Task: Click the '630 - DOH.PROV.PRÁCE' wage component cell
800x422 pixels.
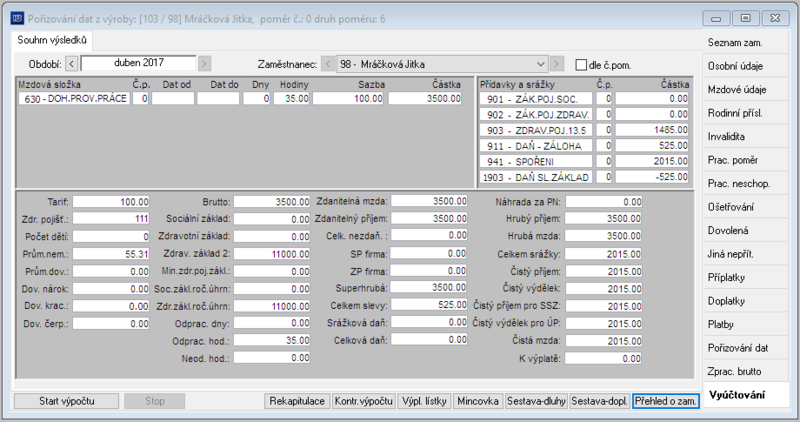Action: pyautogui.click(x=74, y=98)
